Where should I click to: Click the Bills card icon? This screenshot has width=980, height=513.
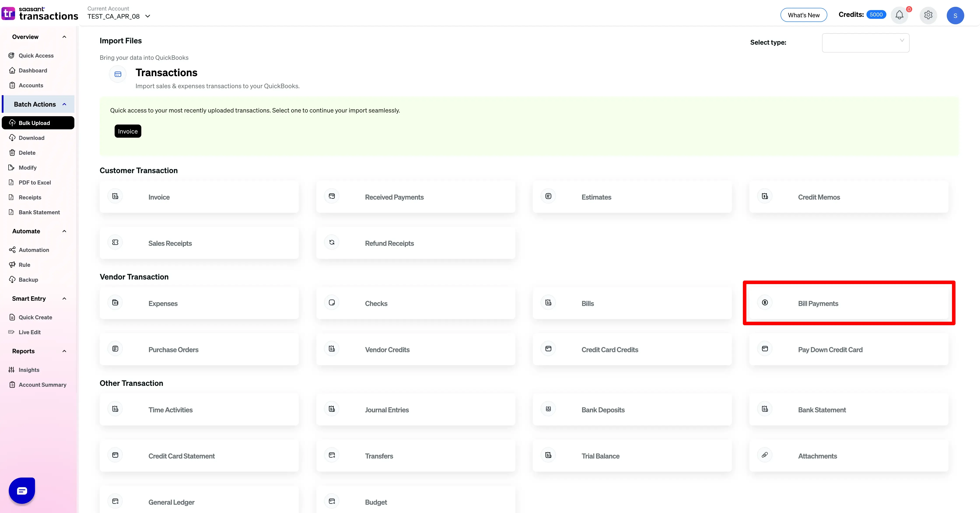tap(548, 302)
